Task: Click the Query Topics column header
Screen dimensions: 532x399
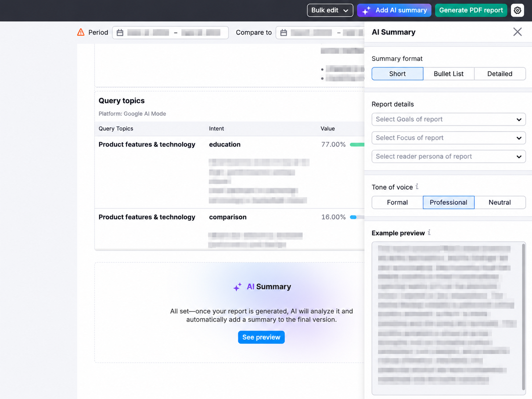Action: click(x=116, y=129)
